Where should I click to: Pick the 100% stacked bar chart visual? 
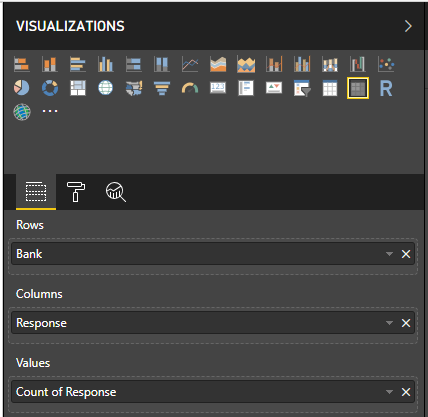point(134,64)
